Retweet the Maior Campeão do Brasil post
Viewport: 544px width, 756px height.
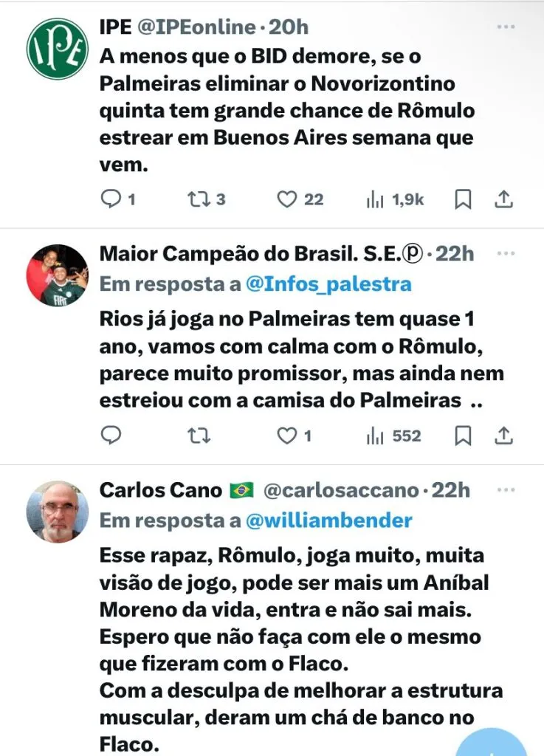coord(197,436)
